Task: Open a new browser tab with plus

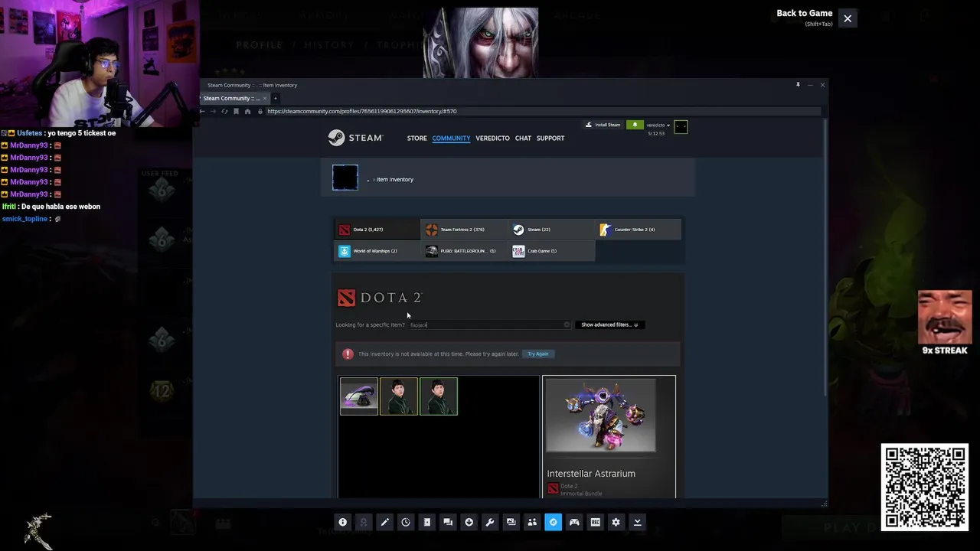Action: coord(276,98)
